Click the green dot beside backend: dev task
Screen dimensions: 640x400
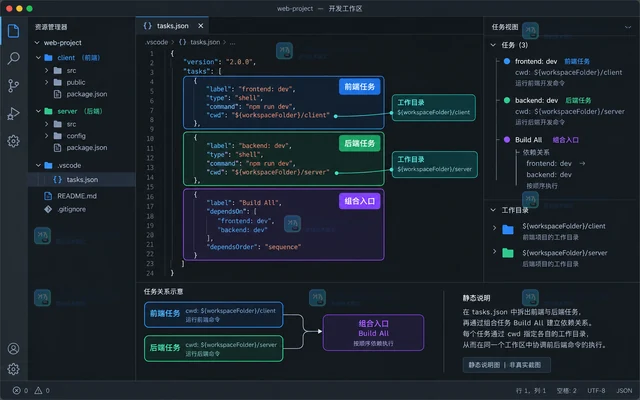pos(507,100)
